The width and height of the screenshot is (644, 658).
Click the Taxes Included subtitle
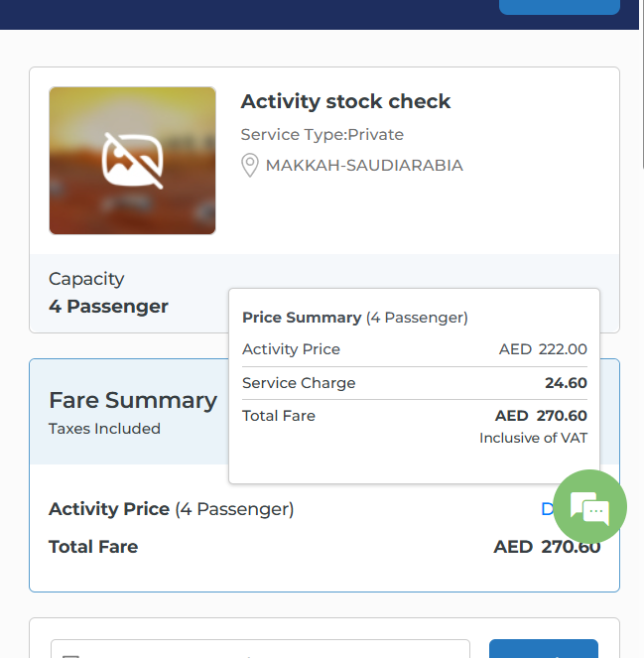104,429
